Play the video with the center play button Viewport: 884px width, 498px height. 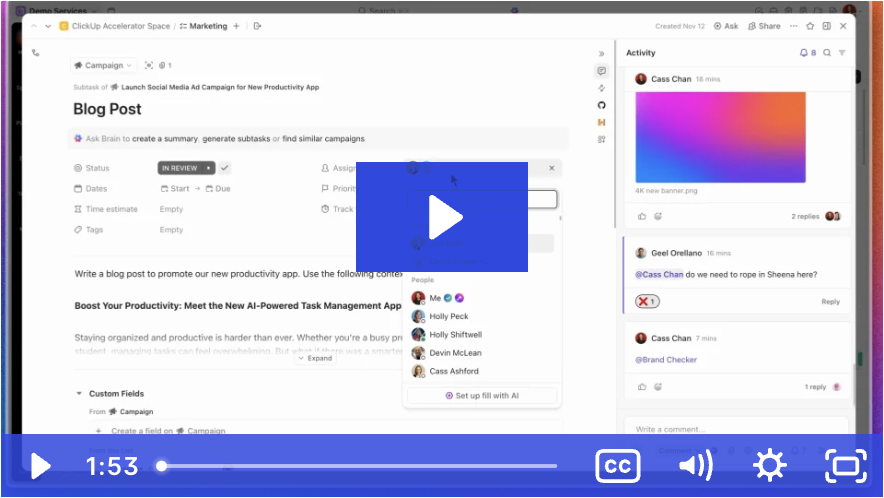[442, 217]
